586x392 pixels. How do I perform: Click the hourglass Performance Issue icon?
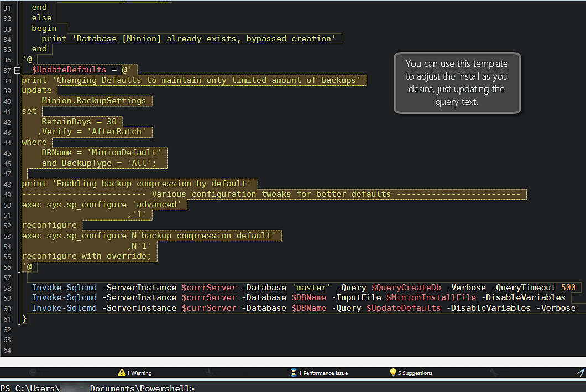(x=293, y=372)
